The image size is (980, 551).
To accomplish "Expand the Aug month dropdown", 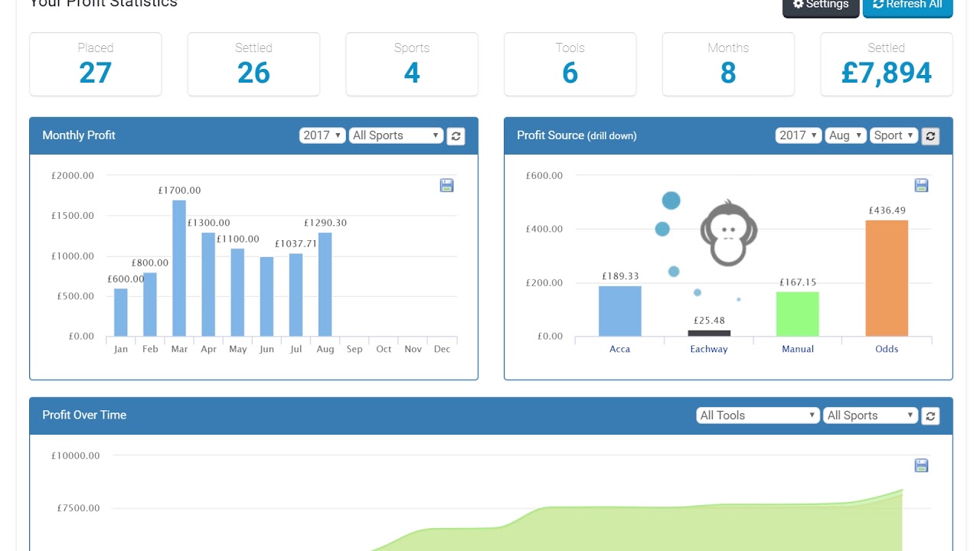I will [845, 135].
